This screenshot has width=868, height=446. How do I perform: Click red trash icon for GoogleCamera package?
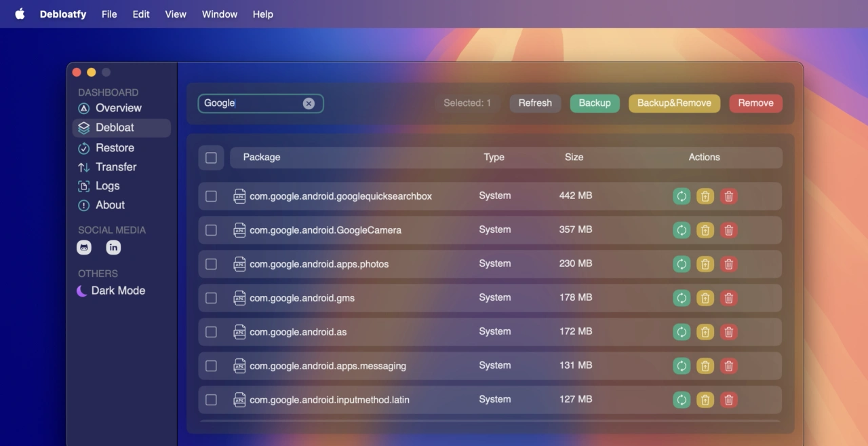coord(729,230)
